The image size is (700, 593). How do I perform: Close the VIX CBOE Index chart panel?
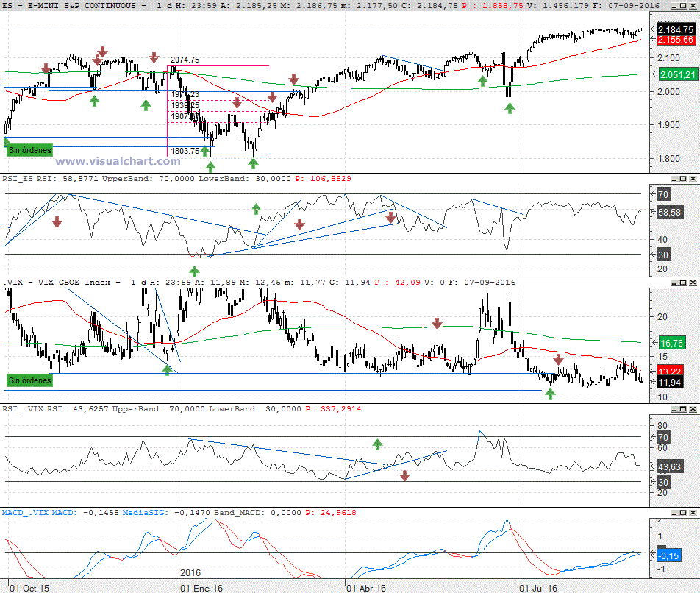click(693, 283)
